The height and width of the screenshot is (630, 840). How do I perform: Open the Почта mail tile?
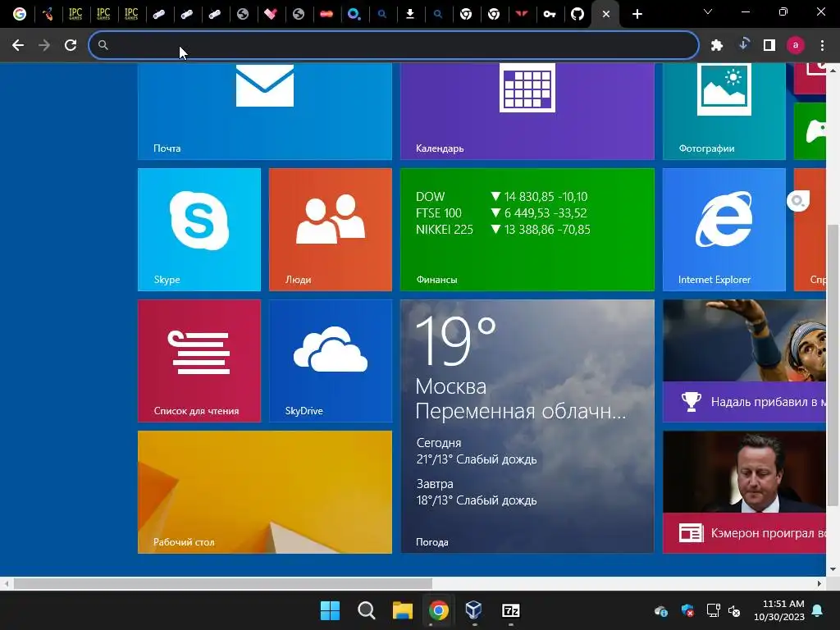(265, 112)
